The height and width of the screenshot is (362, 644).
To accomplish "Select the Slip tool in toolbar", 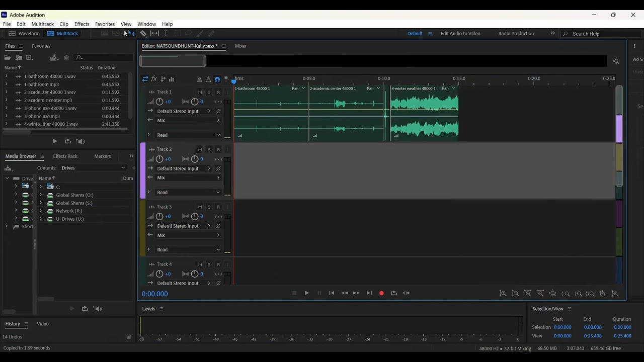I will (x=154, y=34).
